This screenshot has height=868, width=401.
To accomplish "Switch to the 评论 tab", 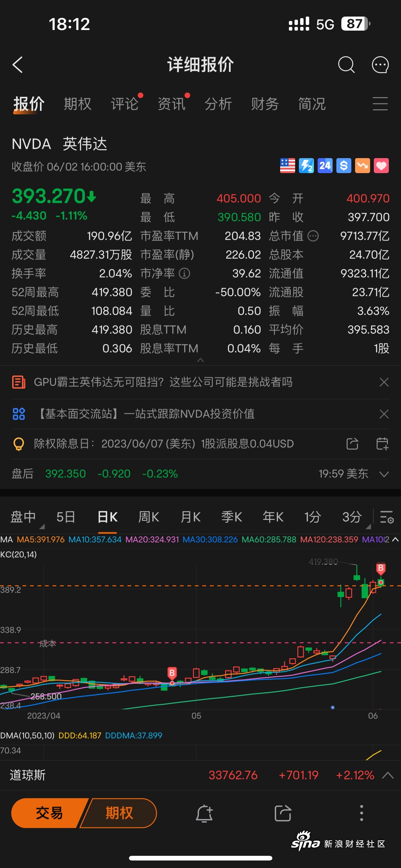I will point(125,104).
